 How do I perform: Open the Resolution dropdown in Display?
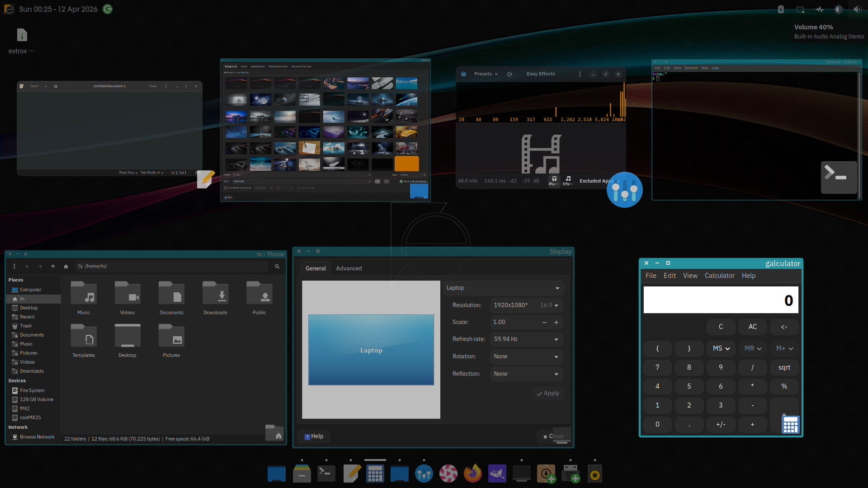point(526,305)
